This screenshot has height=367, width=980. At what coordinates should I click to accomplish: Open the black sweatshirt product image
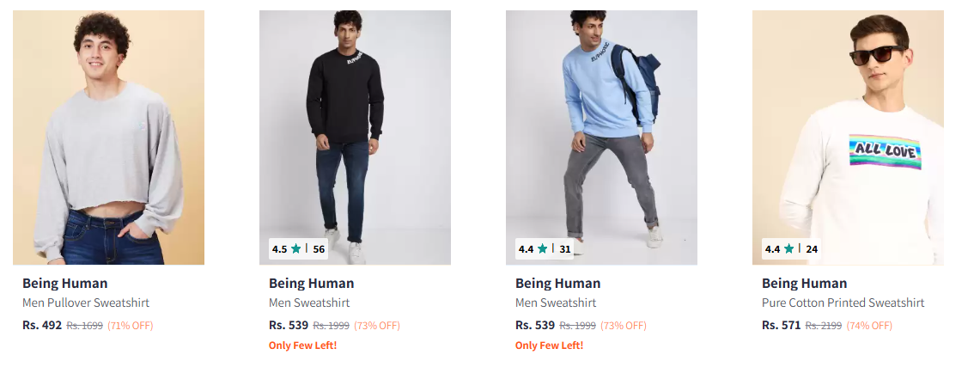click(x=355, y=129)
